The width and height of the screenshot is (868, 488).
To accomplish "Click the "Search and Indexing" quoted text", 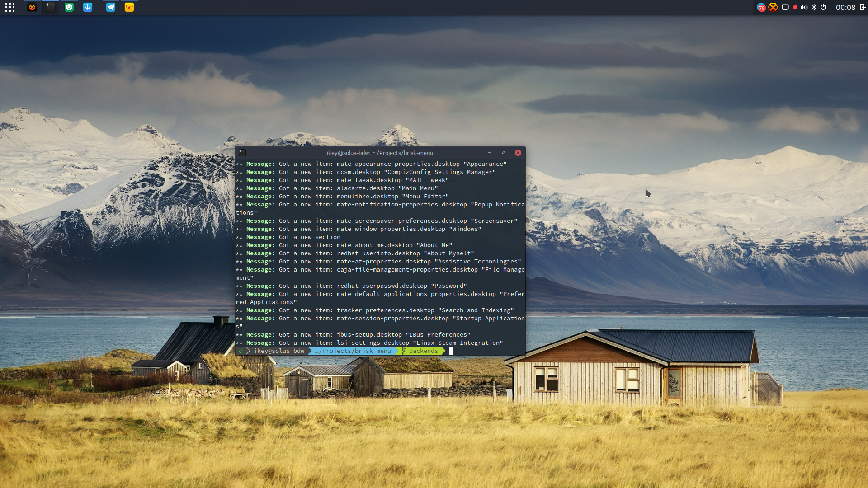I will pos(476,310).
